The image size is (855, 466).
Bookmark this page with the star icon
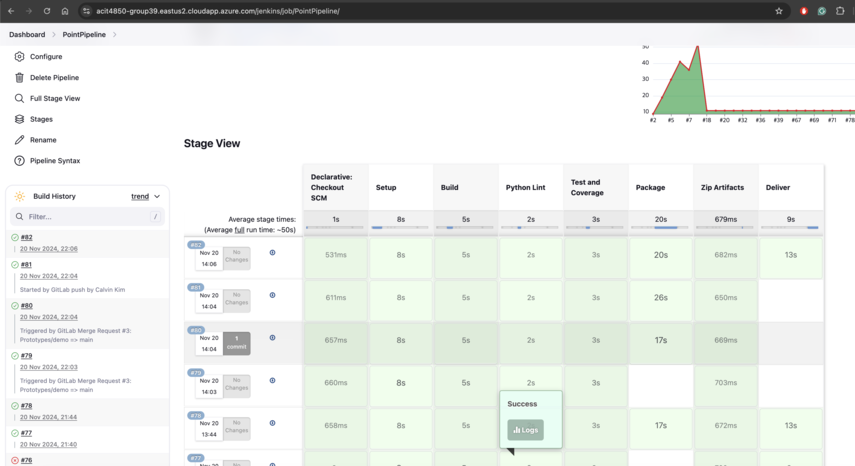point(779,11)
